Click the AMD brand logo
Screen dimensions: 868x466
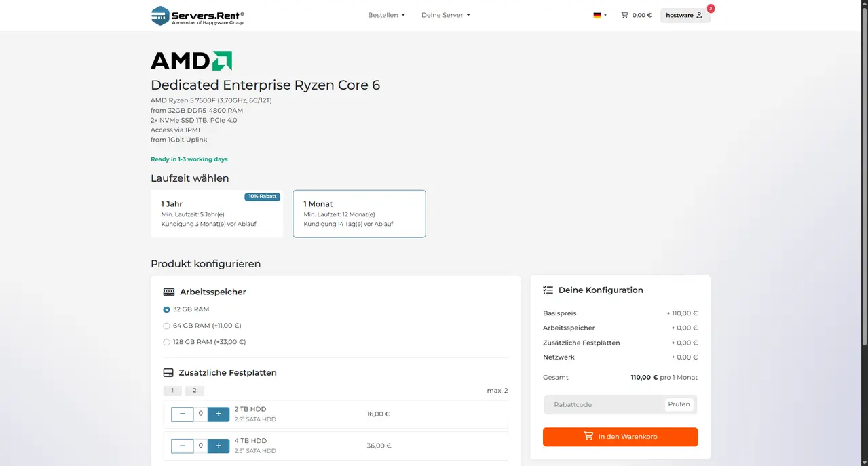point(191,61)
